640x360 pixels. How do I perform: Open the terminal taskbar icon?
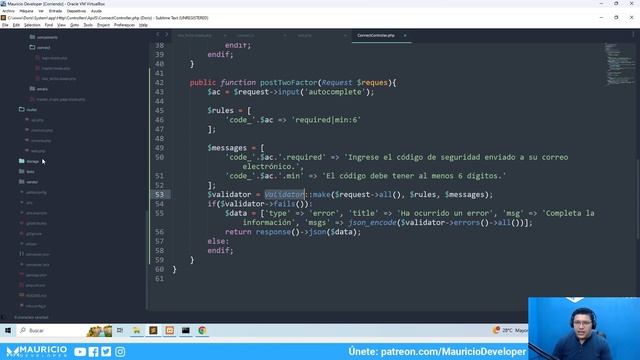pos(186,330)
